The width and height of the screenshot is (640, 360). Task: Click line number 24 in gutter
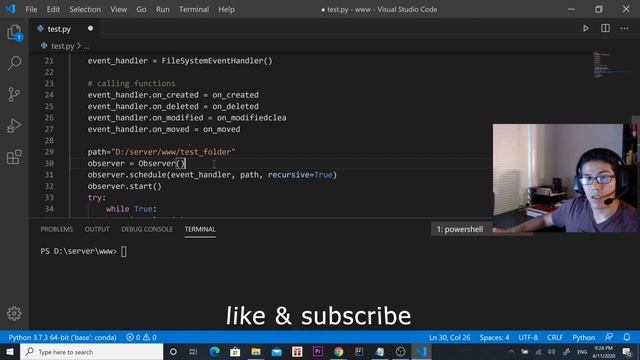click(x=49, y=95)
